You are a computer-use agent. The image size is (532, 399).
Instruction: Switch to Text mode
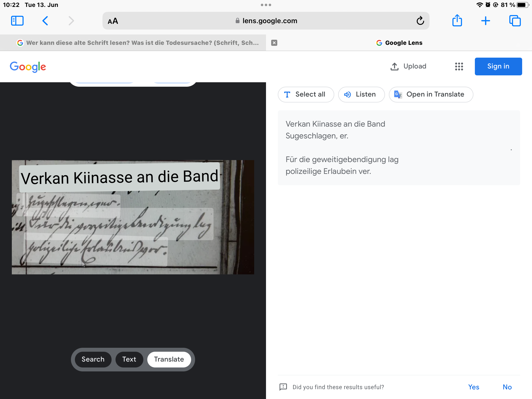point(129,359)
